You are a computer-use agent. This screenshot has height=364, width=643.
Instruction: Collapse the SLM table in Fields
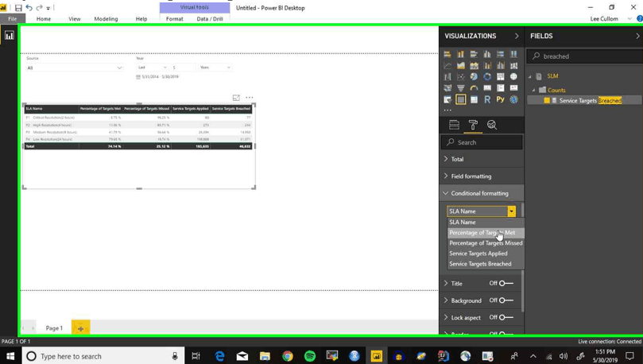(x=530, y=76)
